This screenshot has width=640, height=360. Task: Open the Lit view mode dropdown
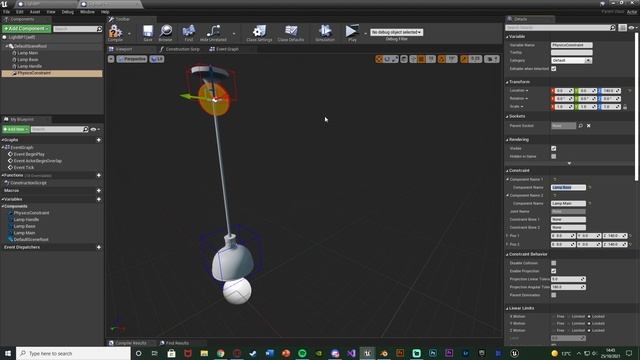pos(157,59)
